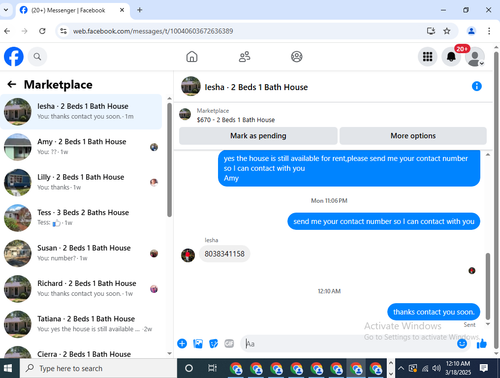Open the Groups icon in top navigation

[297, 57]
